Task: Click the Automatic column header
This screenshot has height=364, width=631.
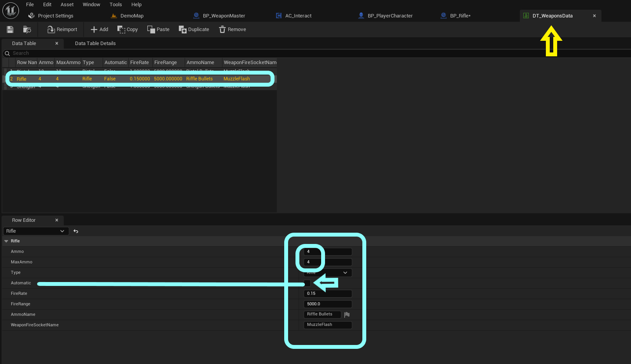Action: click(x=115, y=63)
